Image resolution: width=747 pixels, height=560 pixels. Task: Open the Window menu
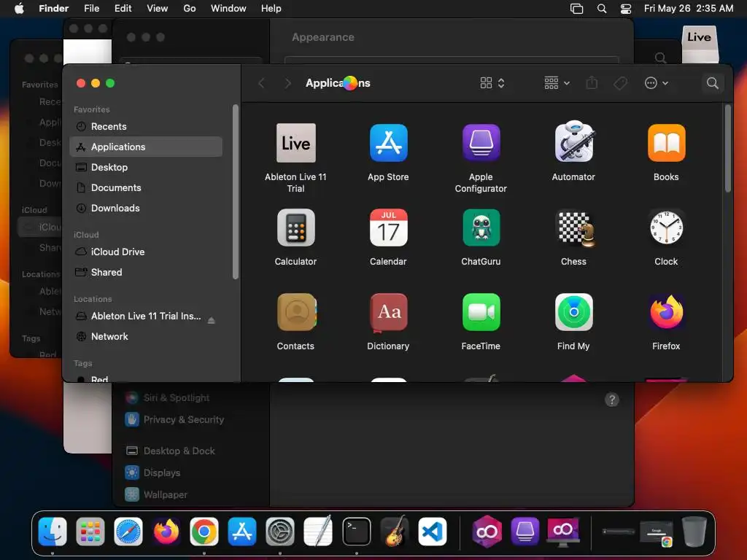(x=228, y=8)
